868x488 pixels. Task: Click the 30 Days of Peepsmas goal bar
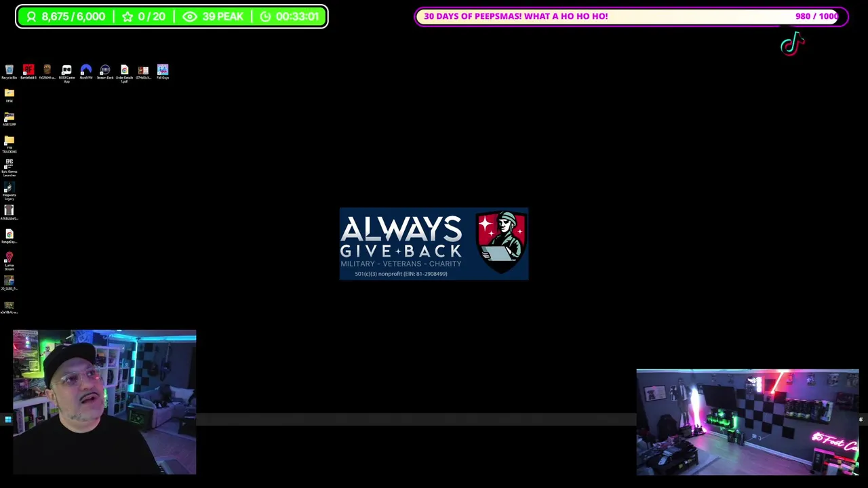631,16
